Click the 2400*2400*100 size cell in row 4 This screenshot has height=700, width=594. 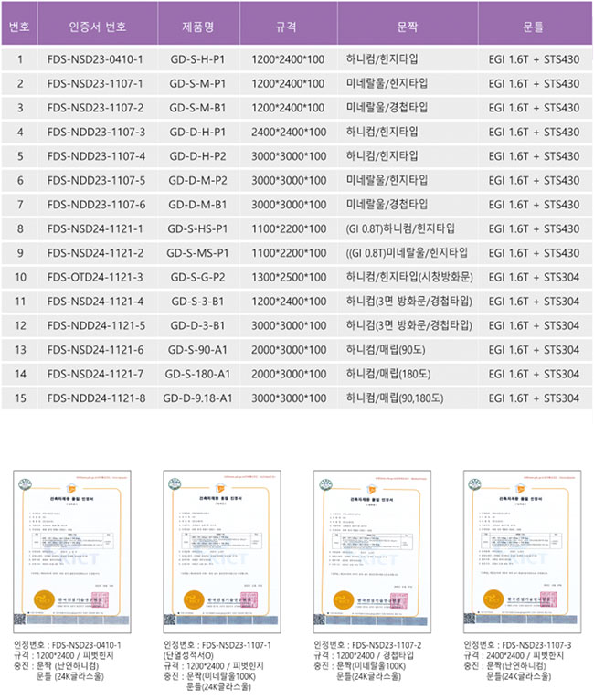pyautogui.click(x=288, y=132)
